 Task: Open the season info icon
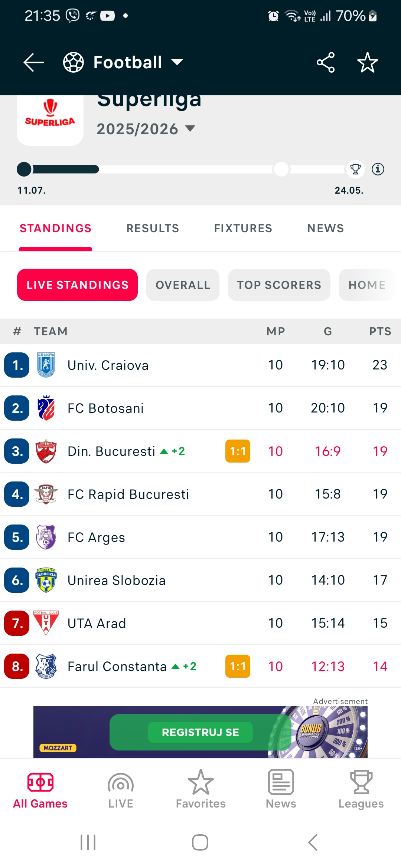[378, 169]
